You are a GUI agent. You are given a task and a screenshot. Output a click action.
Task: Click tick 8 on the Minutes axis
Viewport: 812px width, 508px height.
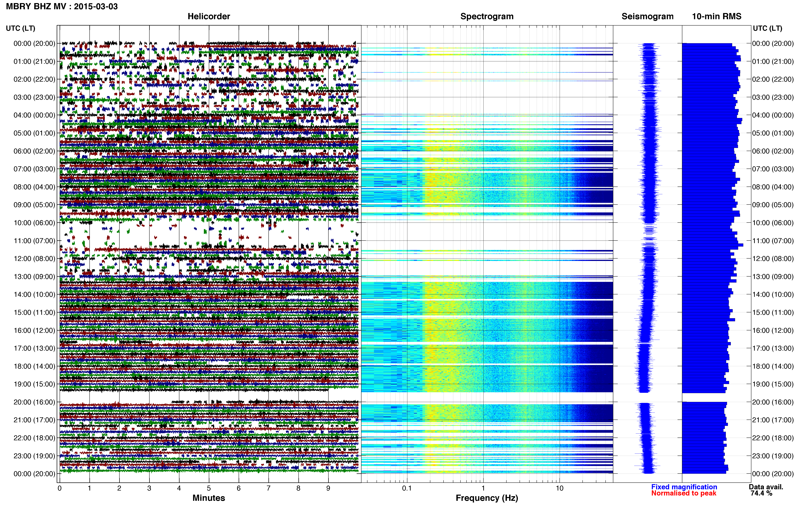298,488
